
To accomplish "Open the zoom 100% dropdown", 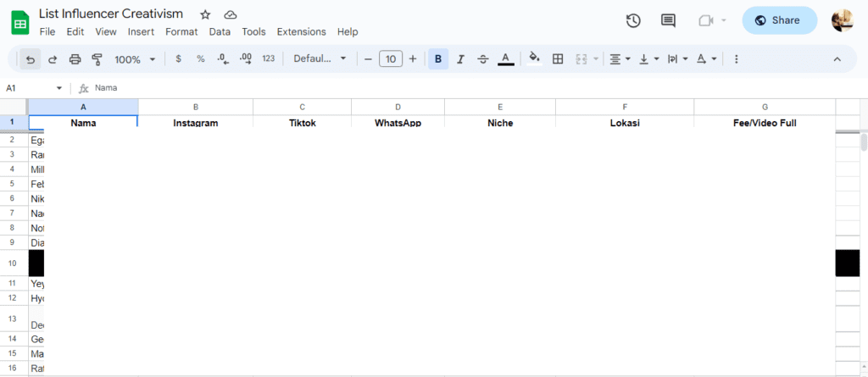I will tap(135, 59).
